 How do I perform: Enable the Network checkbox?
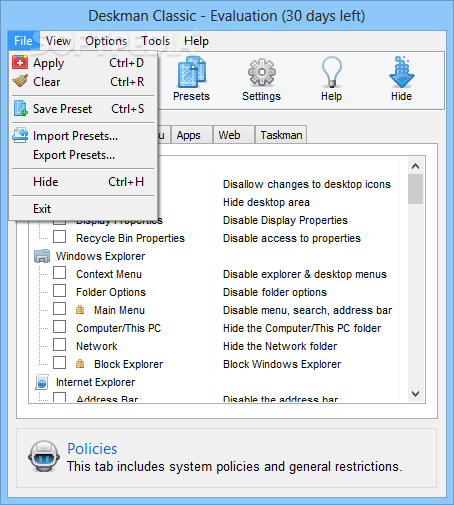(60, 345)
